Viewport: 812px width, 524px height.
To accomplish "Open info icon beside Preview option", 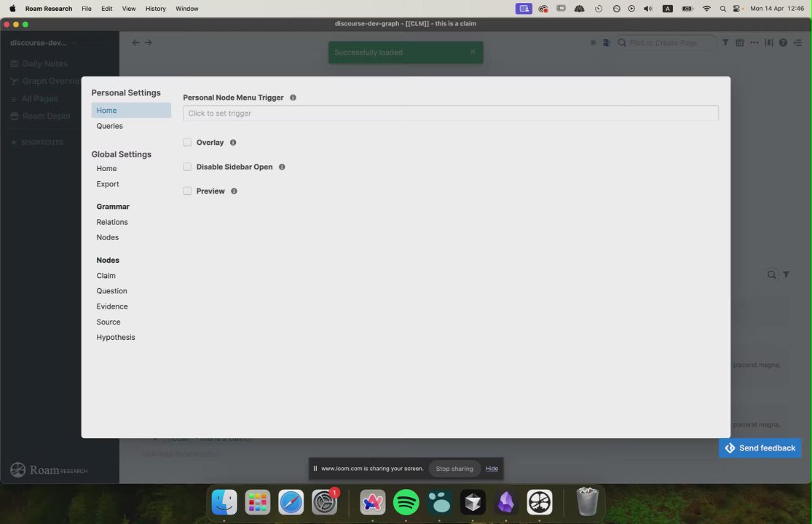I will tap(234, 191).
